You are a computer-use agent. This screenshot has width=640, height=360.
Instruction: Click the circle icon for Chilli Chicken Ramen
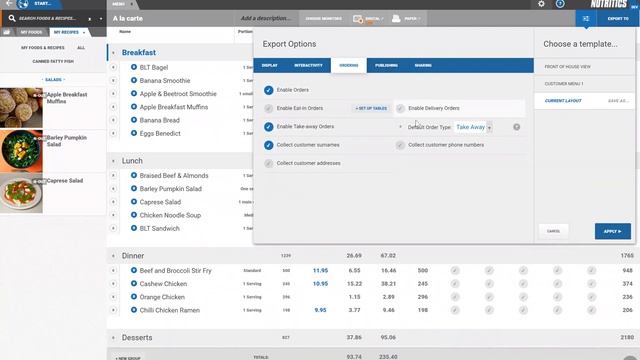pos(133,310)
